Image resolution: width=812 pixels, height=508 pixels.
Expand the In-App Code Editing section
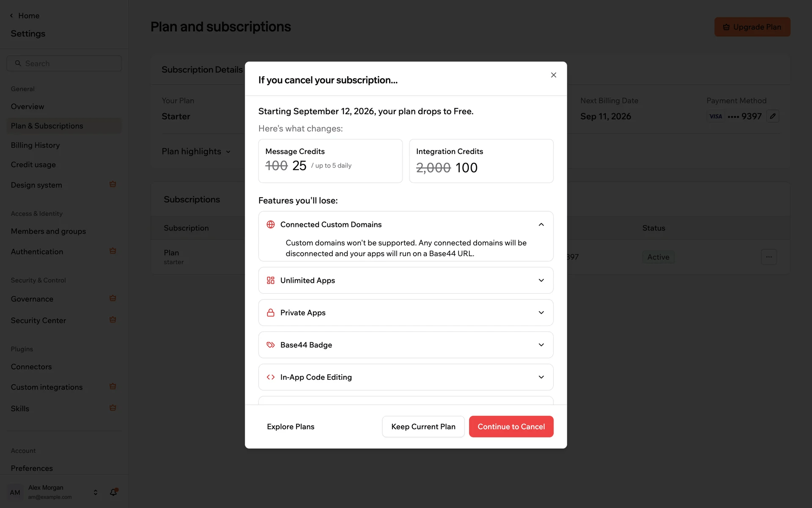(x=541, y=377)
